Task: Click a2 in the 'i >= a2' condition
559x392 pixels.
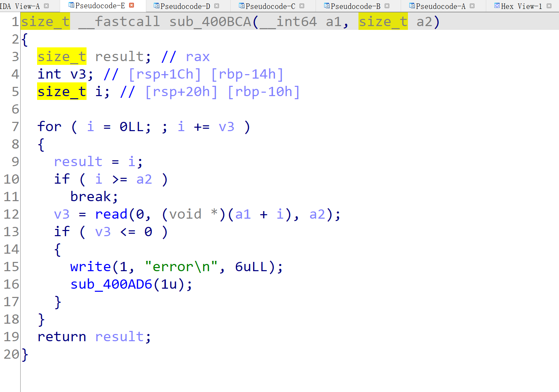Action: pyautogui.click(x=144, y=179)
